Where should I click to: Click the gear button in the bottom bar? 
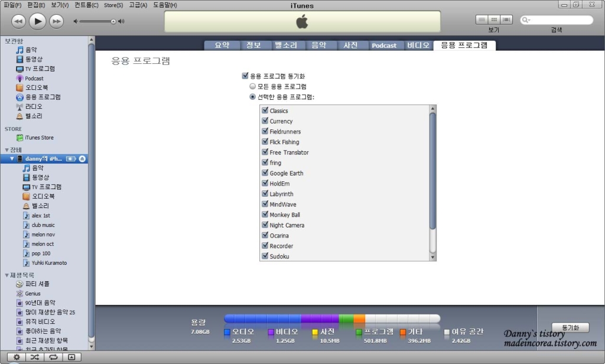click(17, 357)
